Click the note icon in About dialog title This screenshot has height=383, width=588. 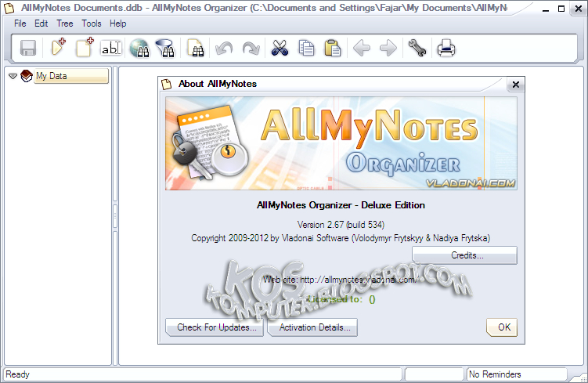tap(166, 84)
